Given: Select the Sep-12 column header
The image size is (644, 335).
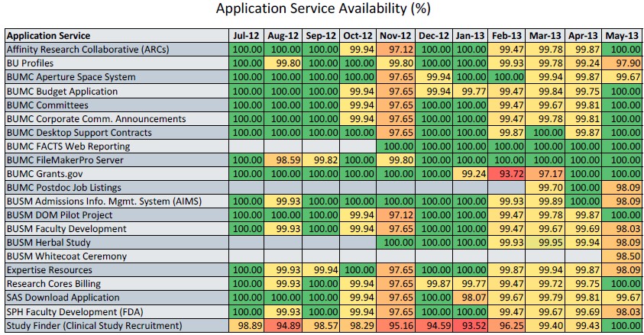Looking at the screenshot, I should tap(321, 36).
